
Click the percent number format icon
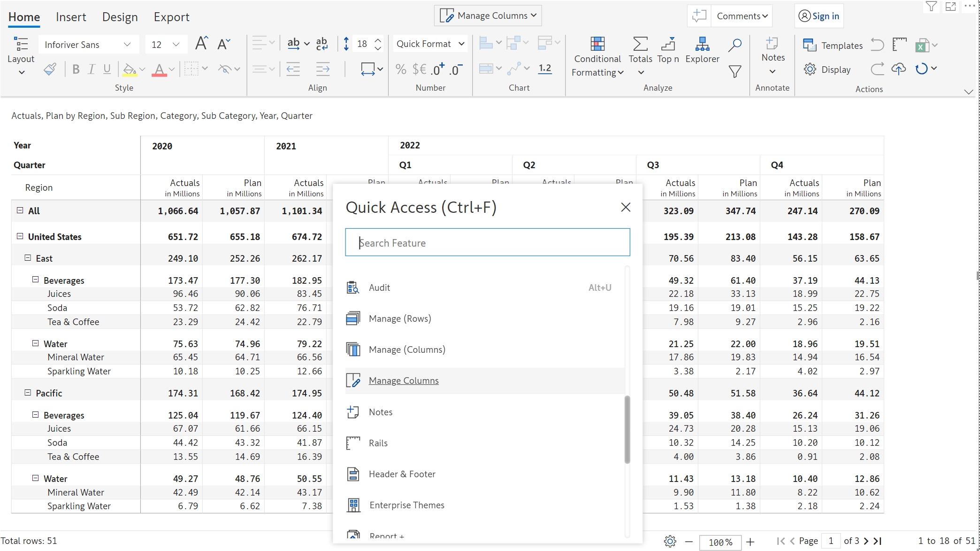[x=400, y=70]
